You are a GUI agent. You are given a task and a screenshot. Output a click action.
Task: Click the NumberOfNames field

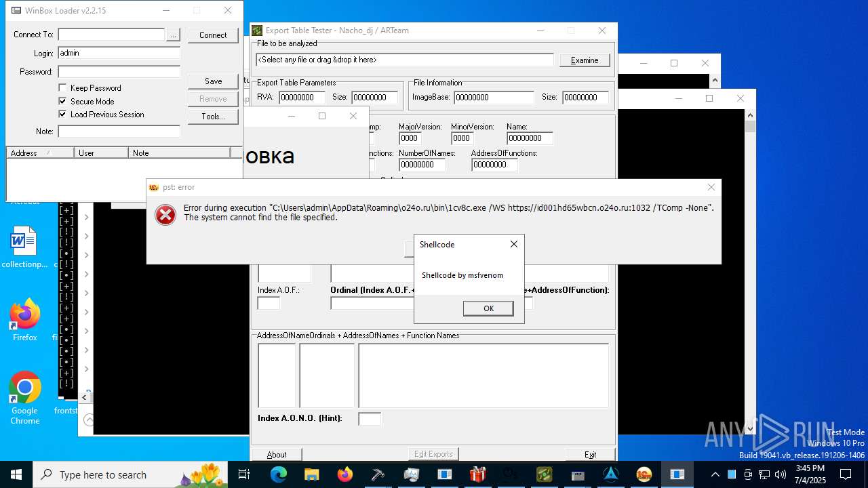point(422,165)
